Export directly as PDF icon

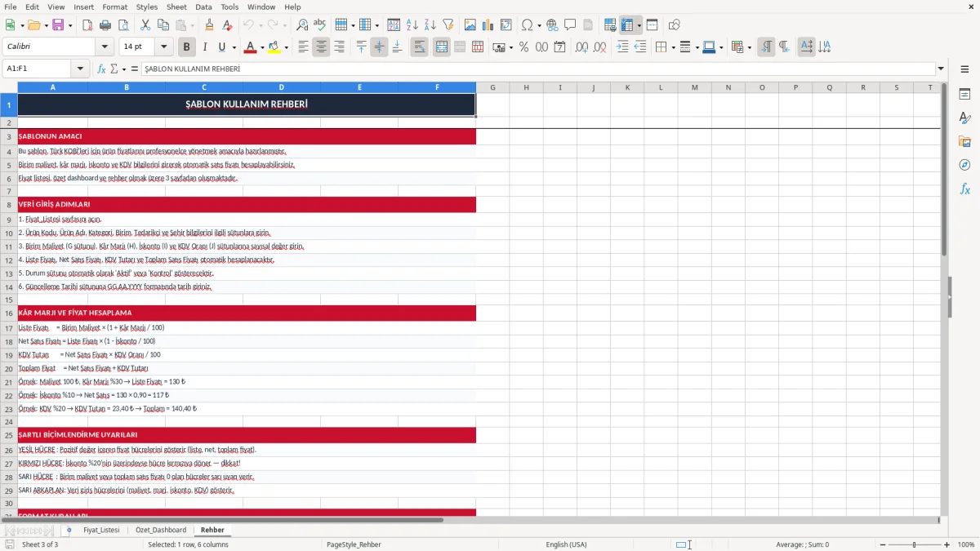(x=87, y=25)
